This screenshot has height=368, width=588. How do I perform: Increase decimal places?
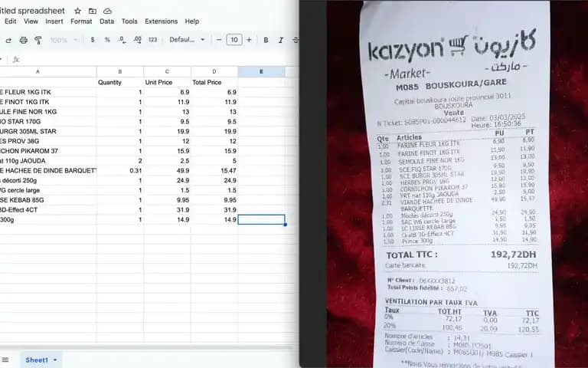(137, 40)
